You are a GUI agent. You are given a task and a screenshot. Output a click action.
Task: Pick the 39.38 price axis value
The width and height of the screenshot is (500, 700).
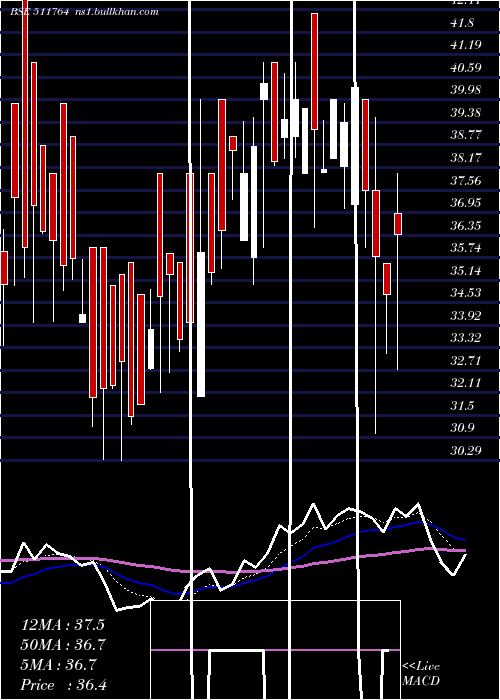466,112
